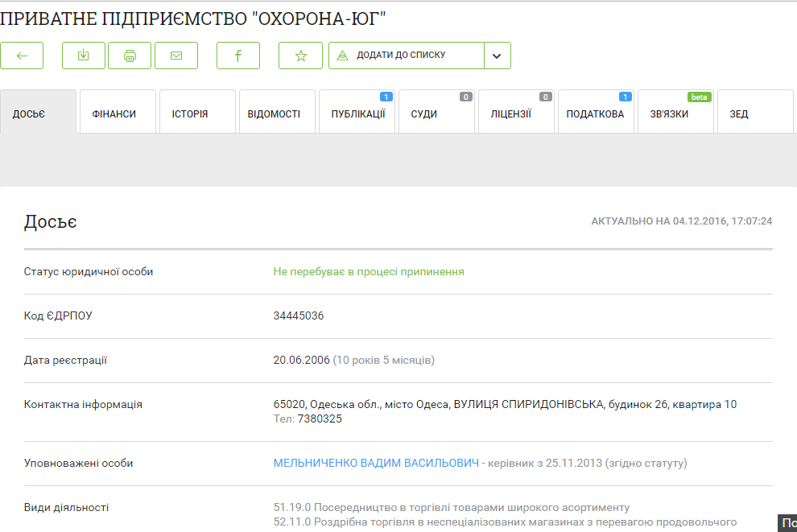Screen dimensions: 797x532
Task: Click 'Додати до списку' button
Action: [407, 56]
